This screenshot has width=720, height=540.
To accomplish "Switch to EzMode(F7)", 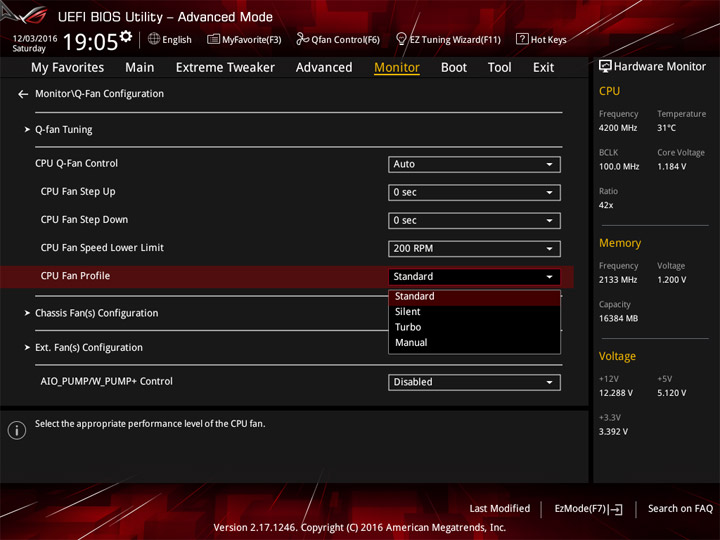I will [588, 509].
